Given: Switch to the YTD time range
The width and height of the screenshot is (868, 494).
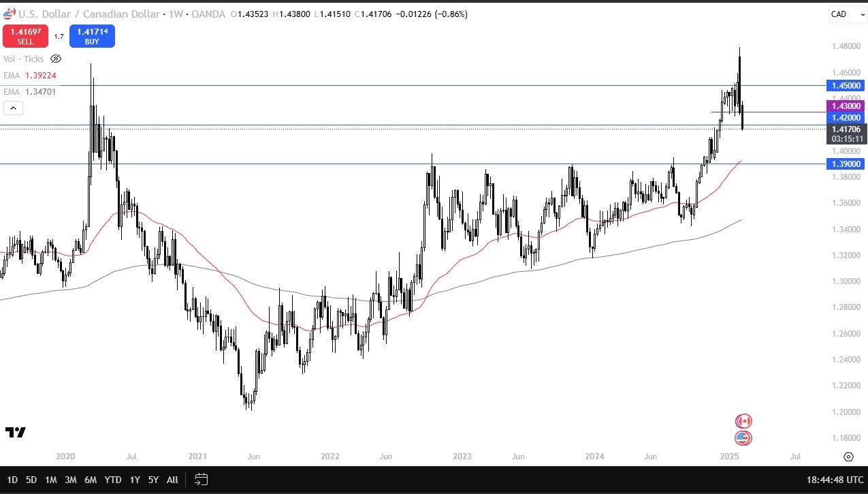Looking at the screenshot, I should (x=113, y=480).
